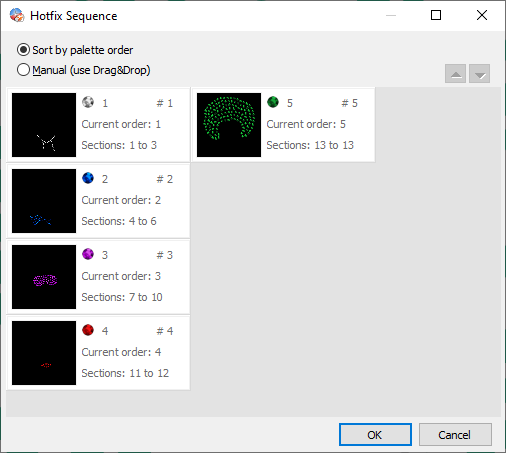Click 'Sections: 1 to 3' text
506x453 pixels.
(x=119, y=145)
